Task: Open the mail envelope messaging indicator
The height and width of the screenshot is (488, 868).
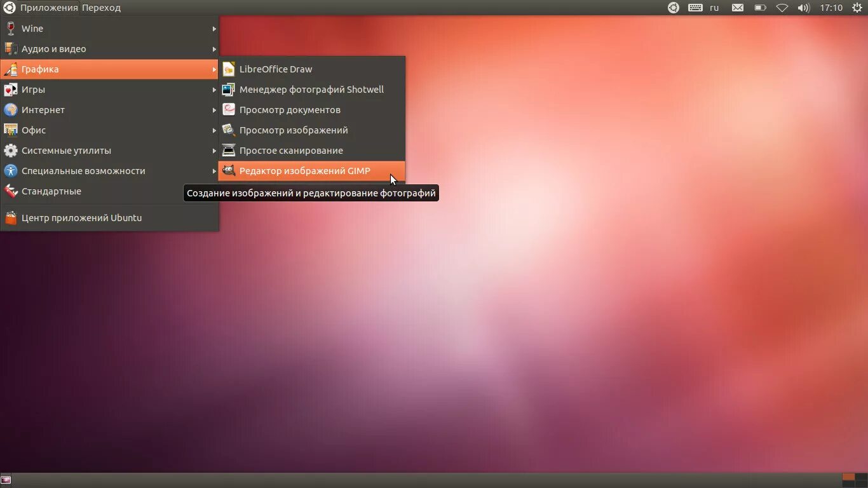Action: 738,8
